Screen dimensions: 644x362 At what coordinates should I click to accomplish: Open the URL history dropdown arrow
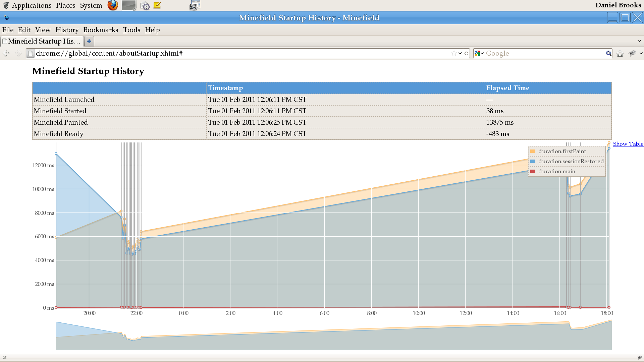(x=460, y=53)
